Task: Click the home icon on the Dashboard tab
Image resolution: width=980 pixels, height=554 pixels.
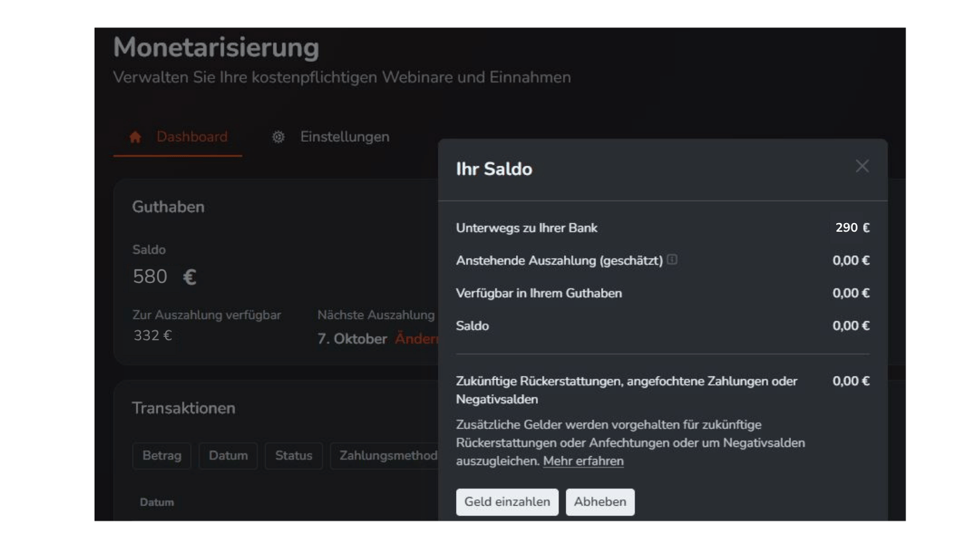Action: pos(135,137)
